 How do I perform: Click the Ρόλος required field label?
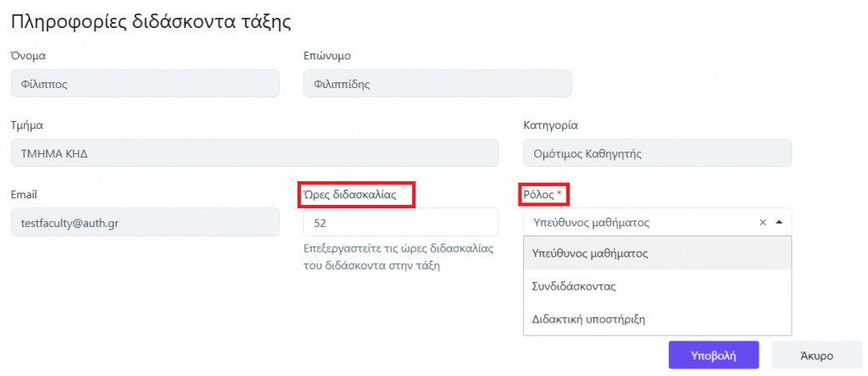(542, 195)
